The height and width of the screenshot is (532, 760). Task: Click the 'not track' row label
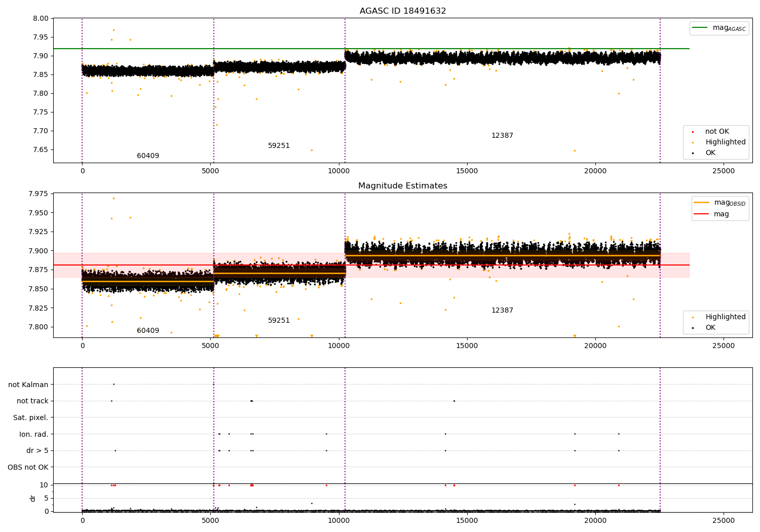(x=32, y=401)
